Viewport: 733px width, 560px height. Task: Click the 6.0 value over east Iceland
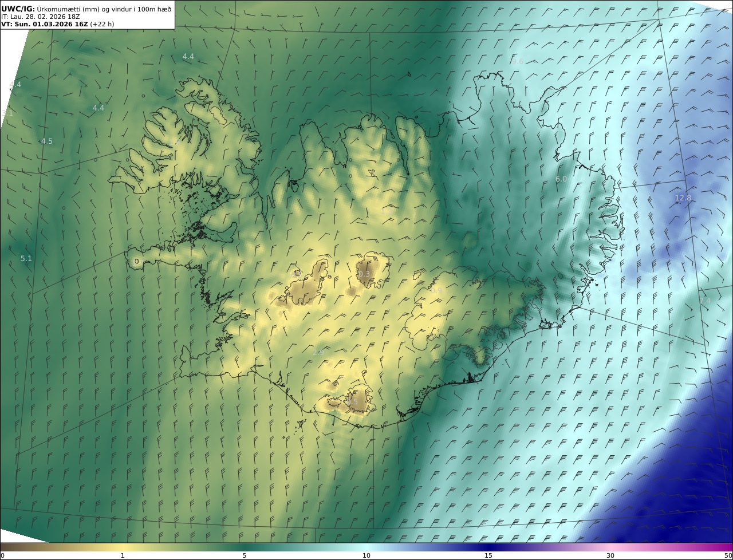pyautogui.click(x=561, y=179)
